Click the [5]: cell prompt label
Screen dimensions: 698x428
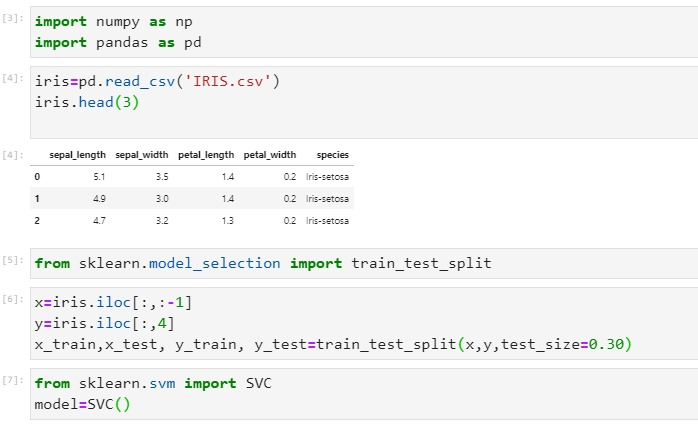pyautogui.click(x=12, y=260)
